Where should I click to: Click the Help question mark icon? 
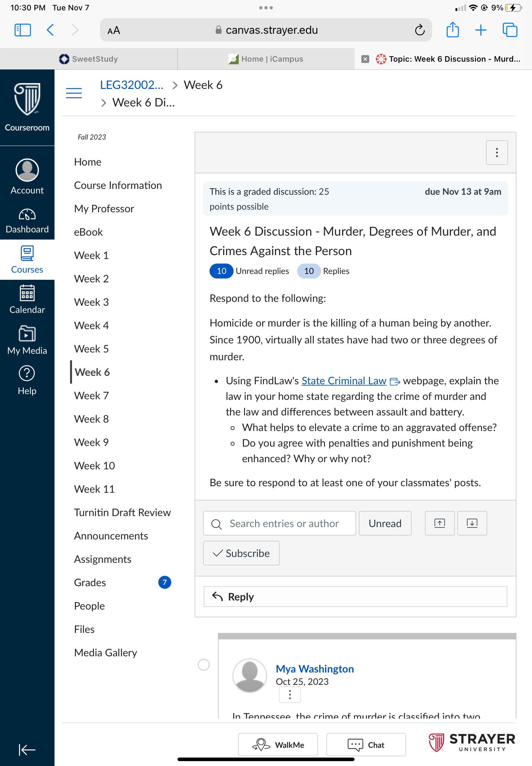point(27,373)
